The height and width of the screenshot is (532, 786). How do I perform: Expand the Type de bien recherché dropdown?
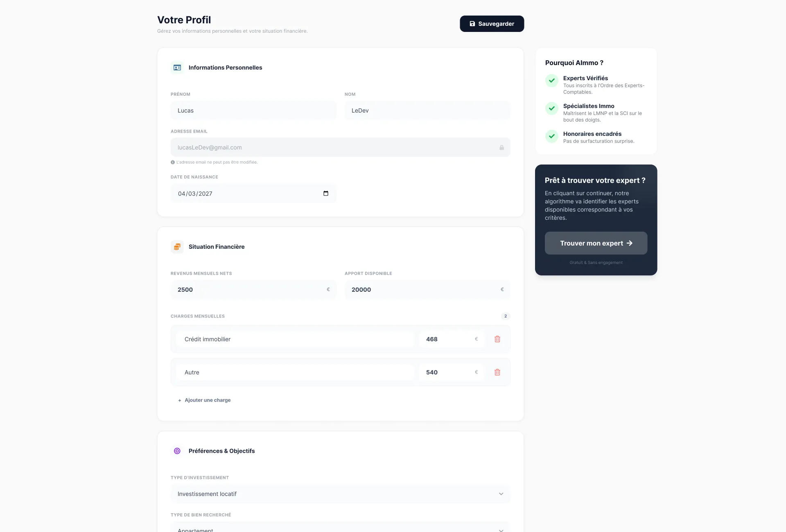(x=341, y=527)
